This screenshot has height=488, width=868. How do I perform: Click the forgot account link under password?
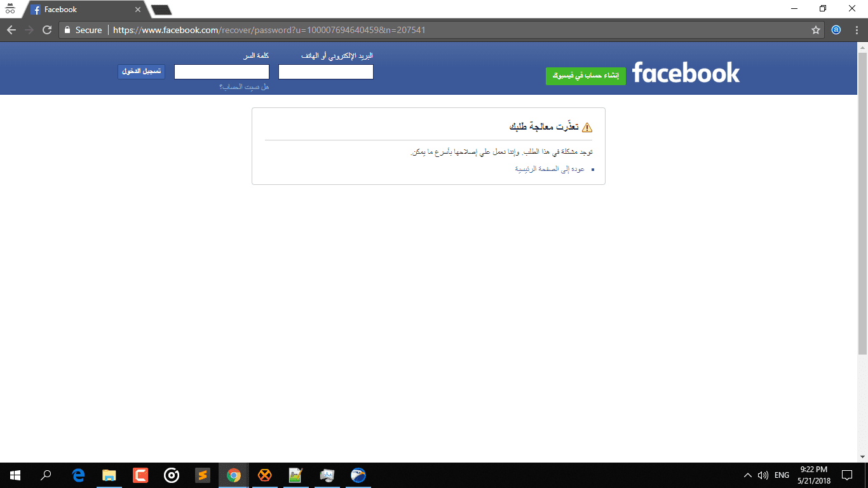244,86
